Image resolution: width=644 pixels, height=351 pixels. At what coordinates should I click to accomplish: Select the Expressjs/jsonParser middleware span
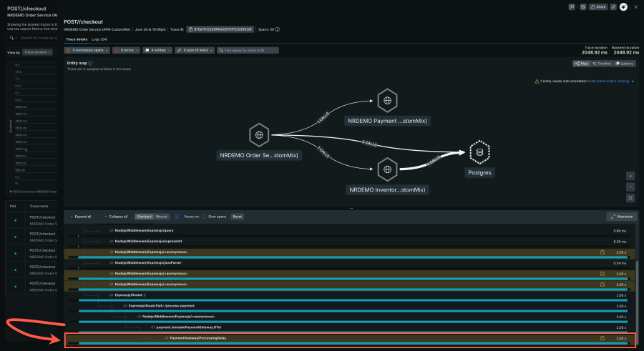(x=349, y=263)
